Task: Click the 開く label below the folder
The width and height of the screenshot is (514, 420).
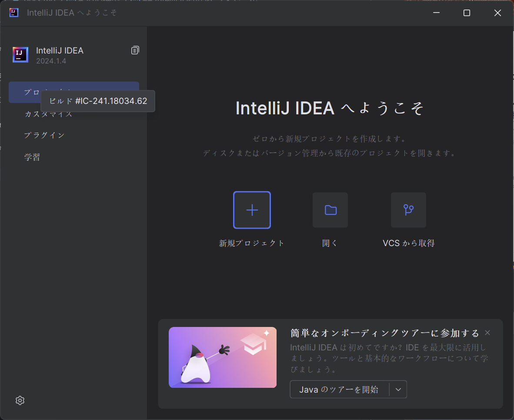Action: click(x=330, y=243)
